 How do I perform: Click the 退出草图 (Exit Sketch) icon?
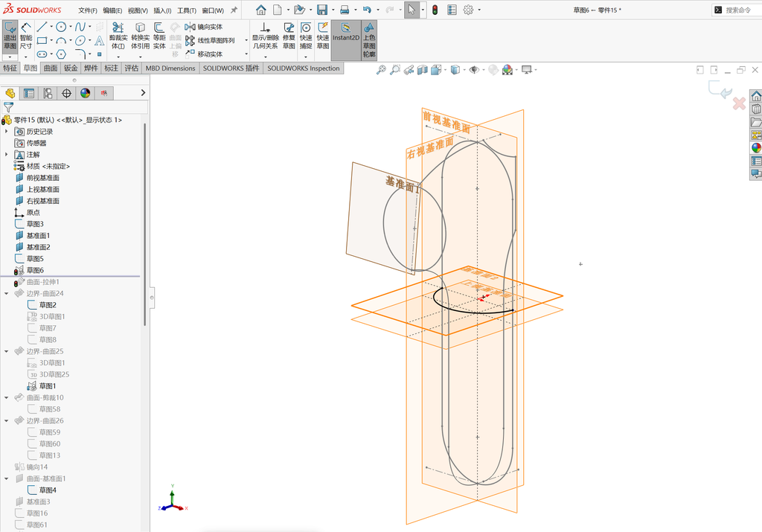pyautogui.click(x=10, y=36)
